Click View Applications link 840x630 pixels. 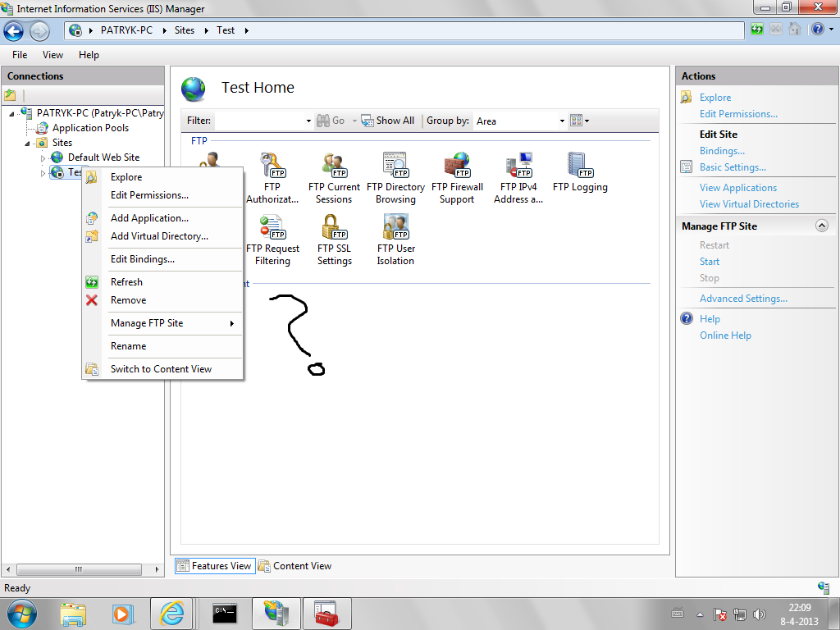737,188
